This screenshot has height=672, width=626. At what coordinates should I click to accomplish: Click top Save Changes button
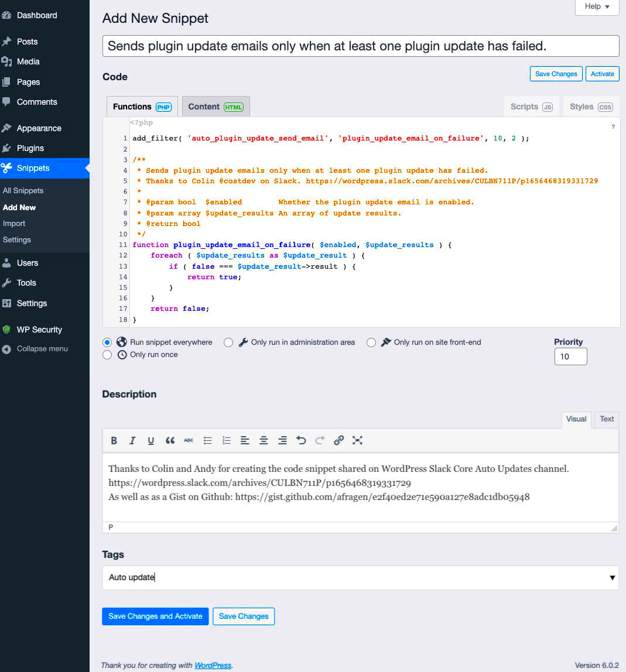556,74
